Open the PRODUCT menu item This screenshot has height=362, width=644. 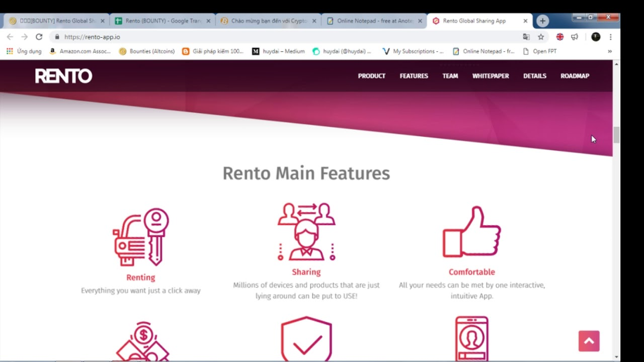[372, 76]
